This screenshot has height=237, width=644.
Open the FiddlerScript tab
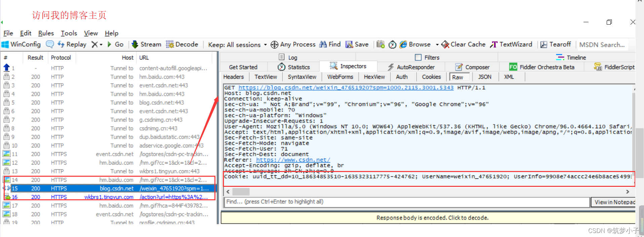[614, 67]
